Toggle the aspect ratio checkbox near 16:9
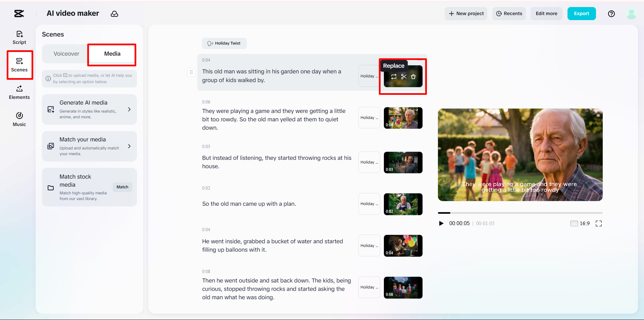The width and height of the screenshot is (644, 320). 574,223
